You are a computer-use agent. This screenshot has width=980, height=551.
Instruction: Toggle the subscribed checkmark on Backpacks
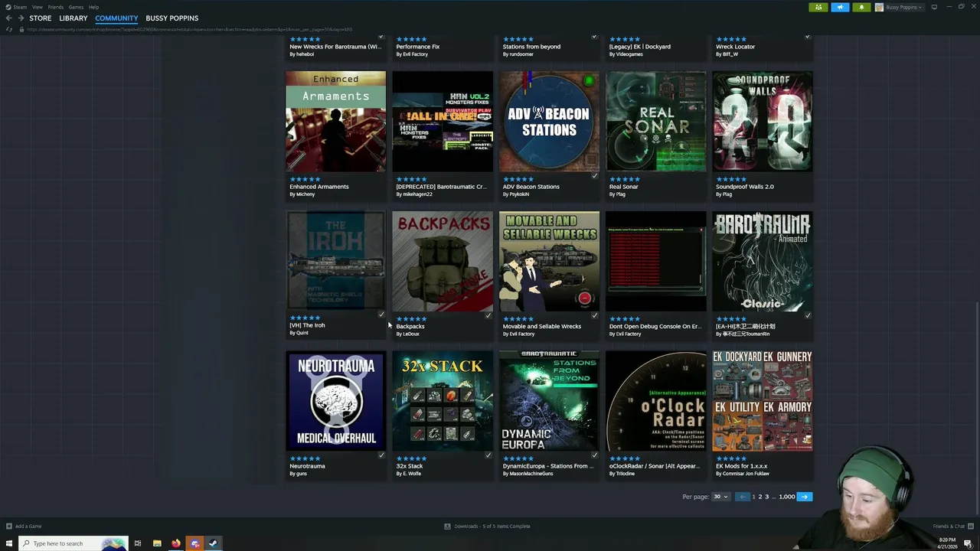coord(488,315)
